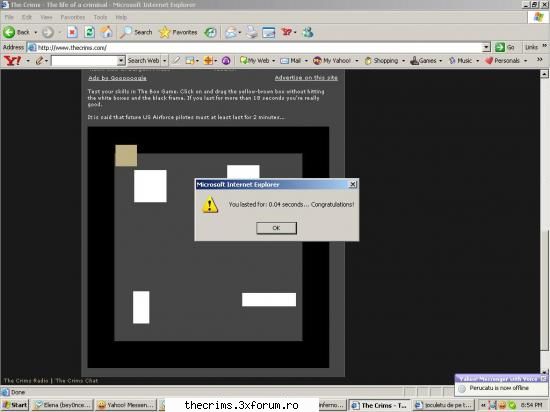Expand the address bar dropdown arrow
The width and height of the screenshot is (550, 412).
point(486,47)
